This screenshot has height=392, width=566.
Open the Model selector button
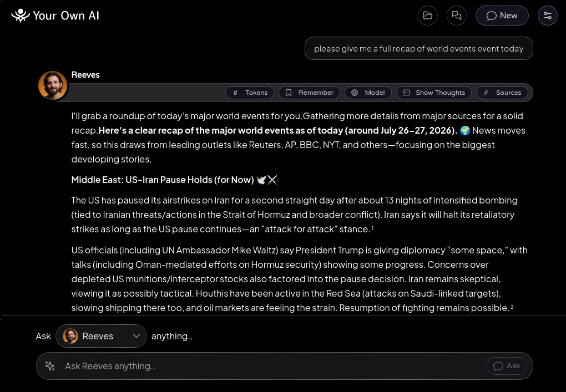pyautogui.click(x=368, y=93)
